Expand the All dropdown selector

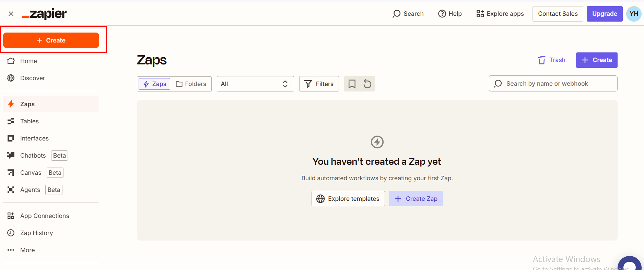(x=255, y=84)
